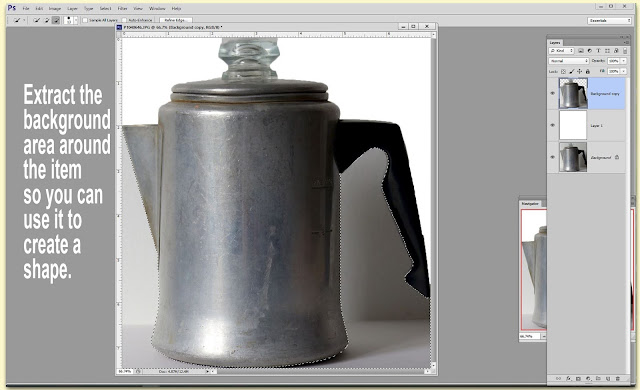Click the Photoshop Ps logo icon
Viewport: 640px width, 390px height.
12,8
